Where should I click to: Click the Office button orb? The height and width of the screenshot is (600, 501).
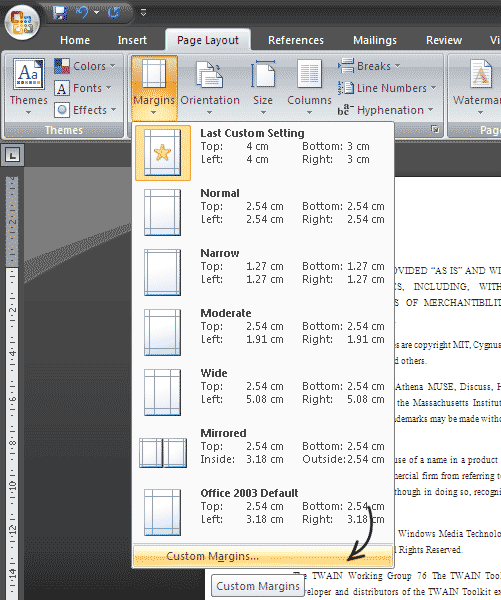point(22,22)
